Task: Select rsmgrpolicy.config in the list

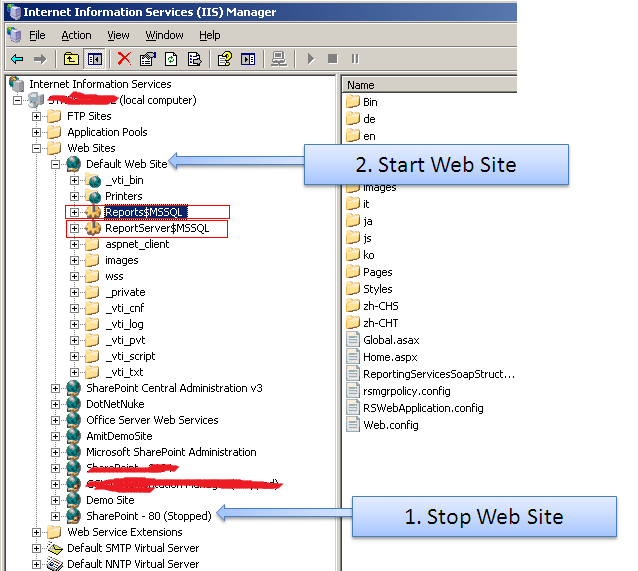Action: (407, 391)
